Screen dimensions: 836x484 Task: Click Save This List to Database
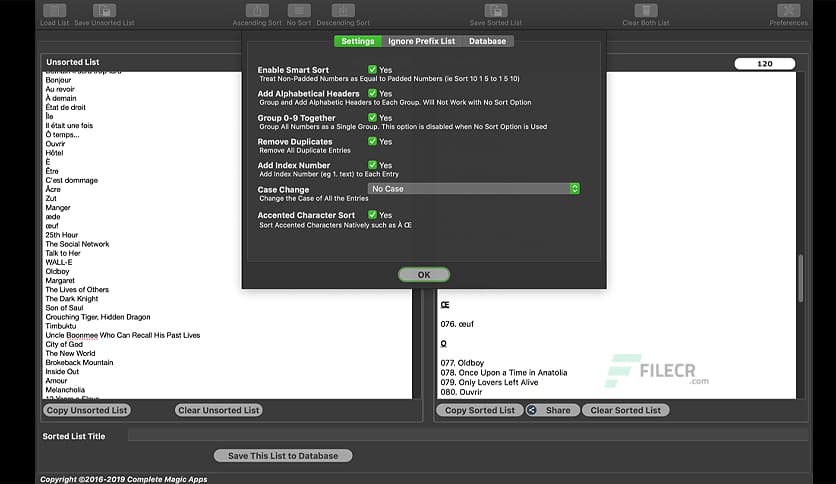[283, 456]
